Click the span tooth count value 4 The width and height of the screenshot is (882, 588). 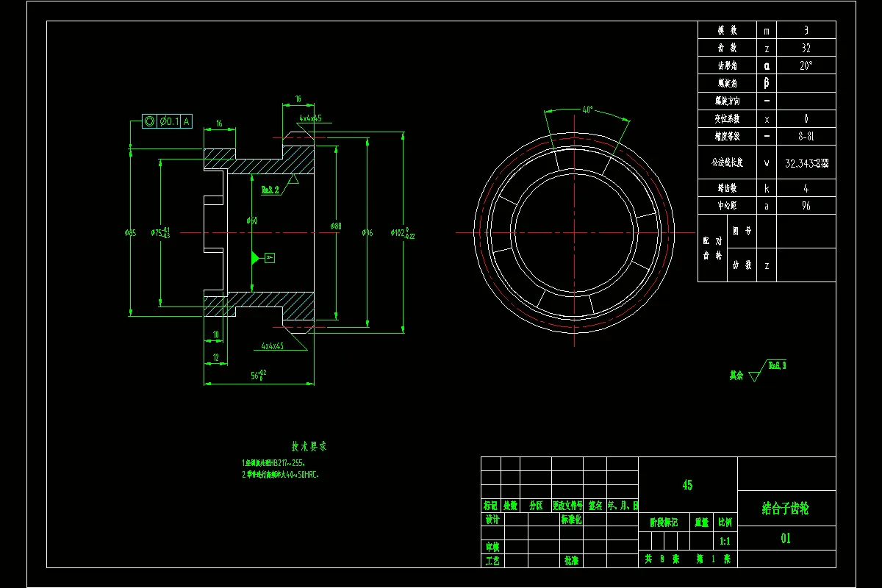806,188
